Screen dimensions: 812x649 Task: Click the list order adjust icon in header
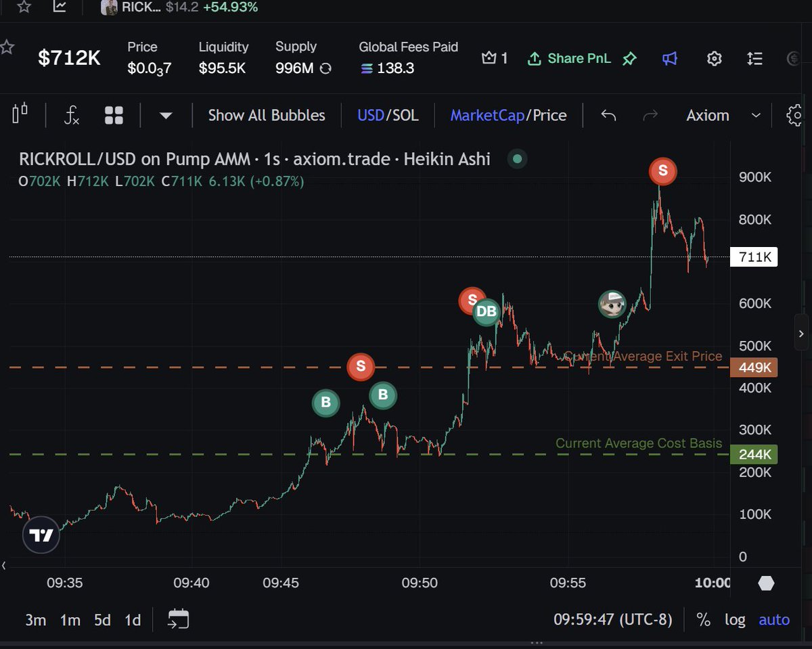(x=754, y=59)
